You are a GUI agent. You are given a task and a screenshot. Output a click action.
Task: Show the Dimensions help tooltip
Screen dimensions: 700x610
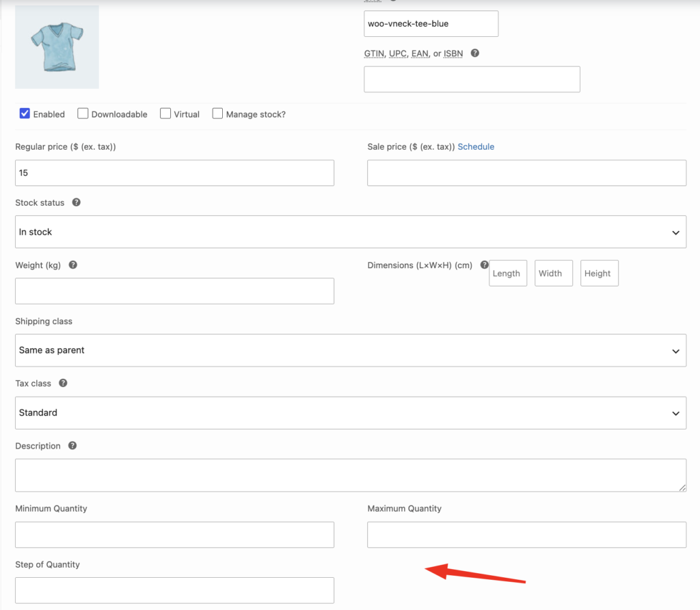coord(485,265)
